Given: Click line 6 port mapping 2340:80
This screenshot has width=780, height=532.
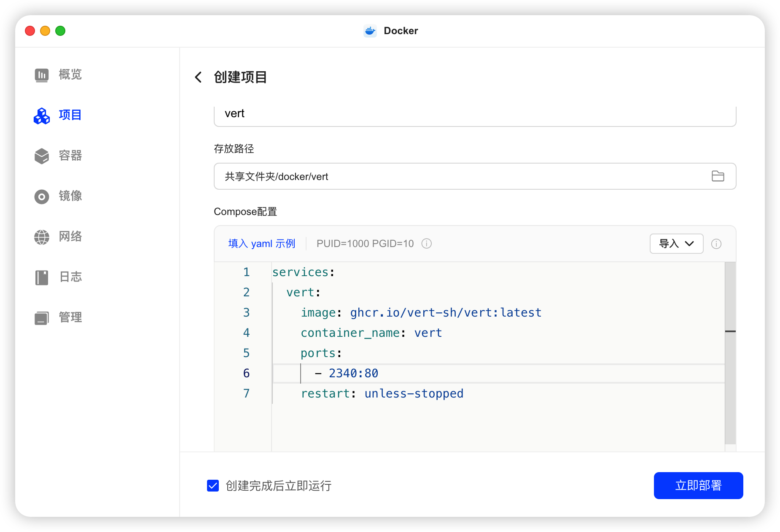Looking at the screenshot, I should (353, 373).
